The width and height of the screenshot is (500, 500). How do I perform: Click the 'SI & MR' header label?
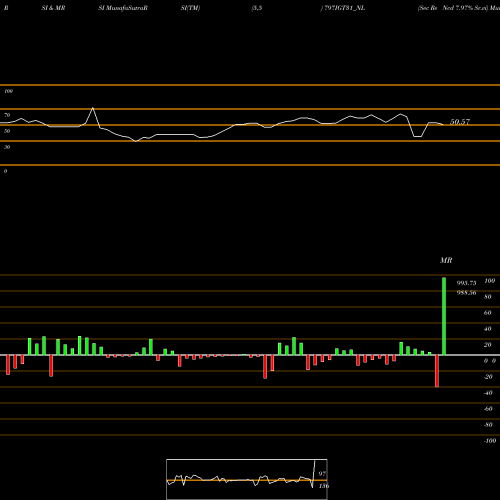pos(53,8)
